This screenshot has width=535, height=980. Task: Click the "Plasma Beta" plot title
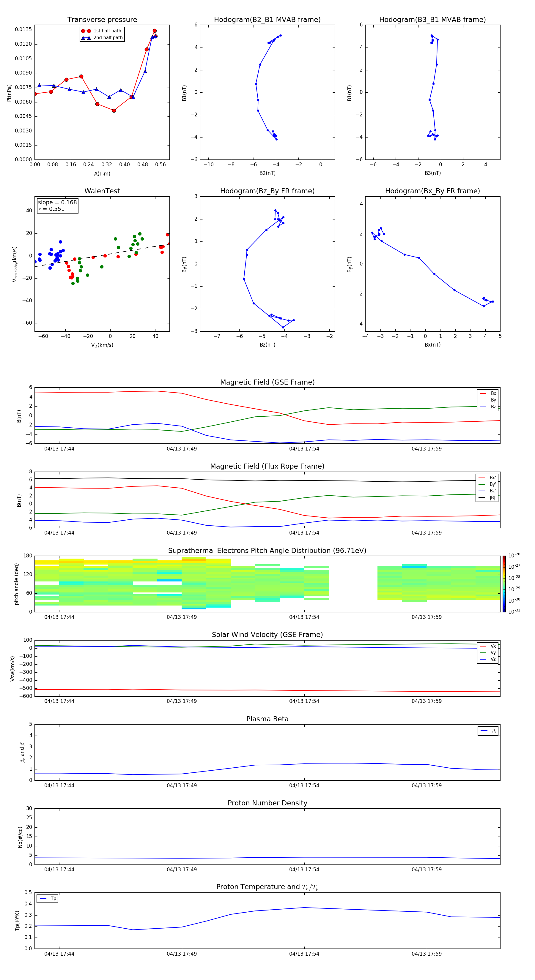click(x=267, y=719)
